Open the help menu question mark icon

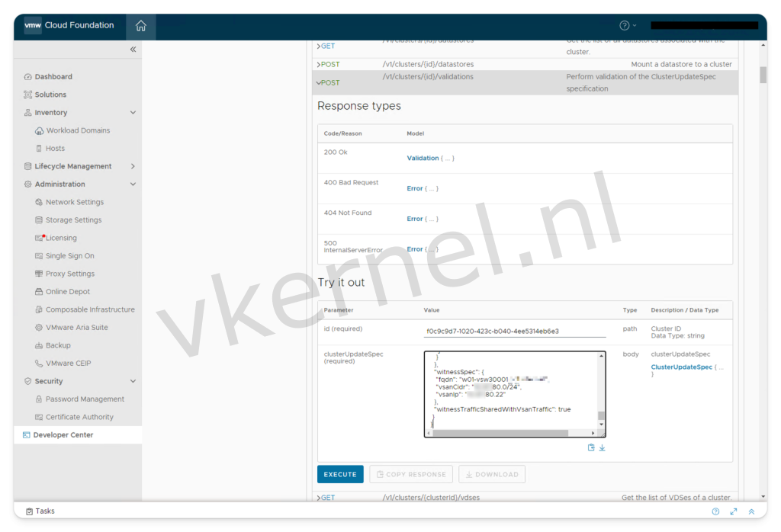pyautogui.click(x=625, y=26)
